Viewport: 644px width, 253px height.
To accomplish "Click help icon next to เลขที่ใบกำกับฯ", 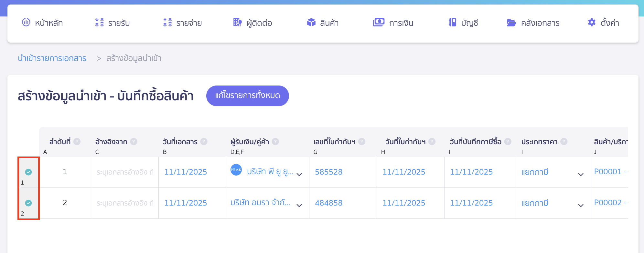I will pyautogui.click(x=362, y=141).
